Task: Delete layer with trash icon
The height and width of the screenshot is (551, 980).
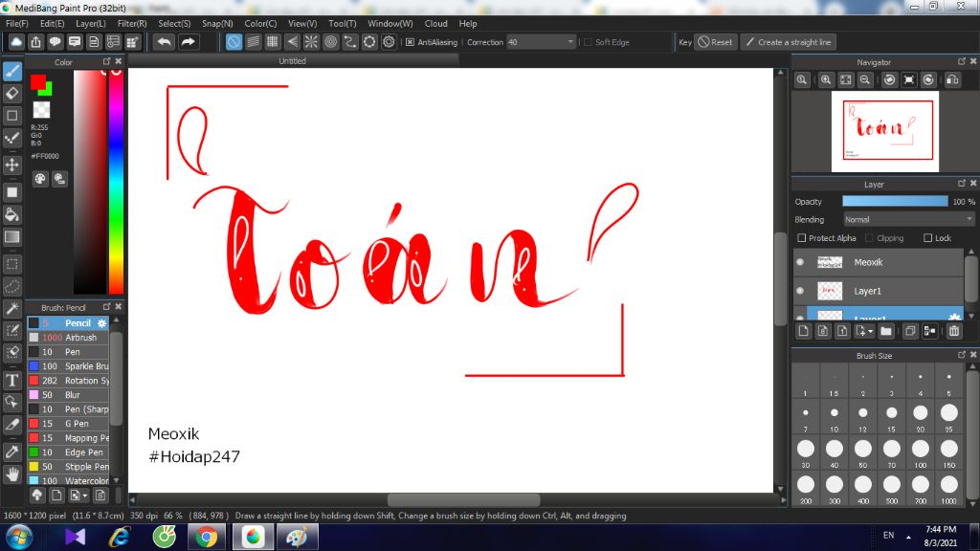Action: [954, 330]
